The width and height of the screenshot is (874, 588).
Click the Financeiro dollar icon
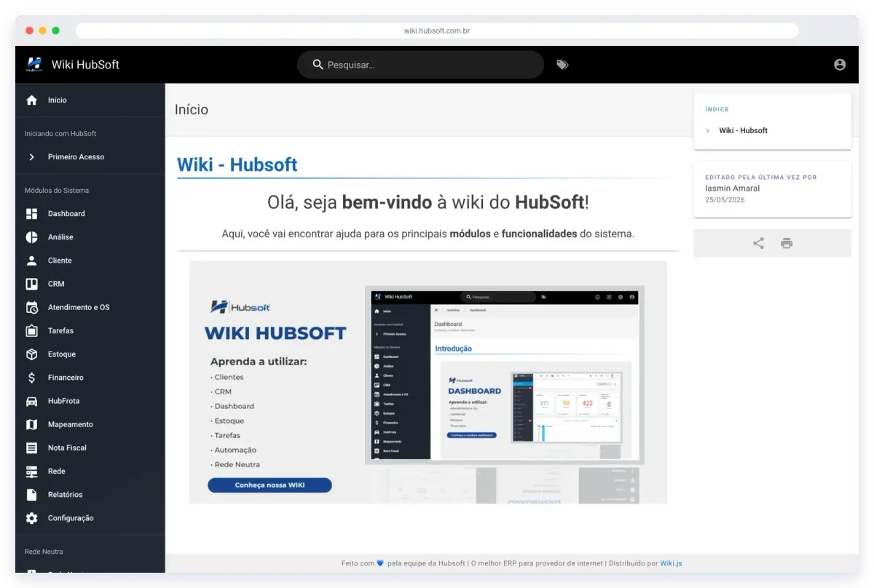point(31,378)
